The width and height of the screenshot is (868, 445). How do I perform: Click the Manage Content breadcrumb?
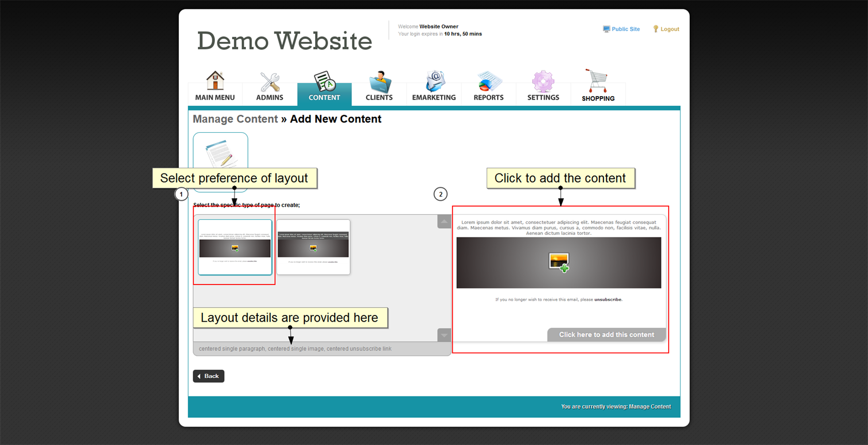235,119
